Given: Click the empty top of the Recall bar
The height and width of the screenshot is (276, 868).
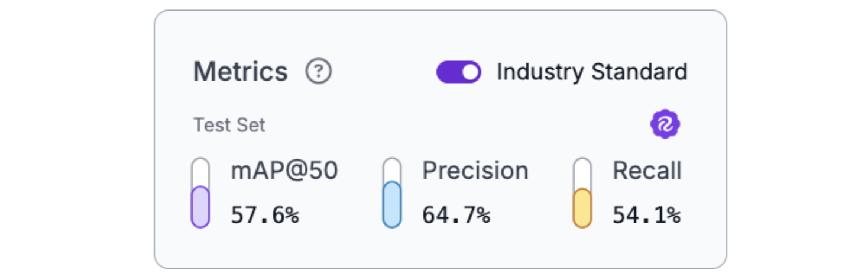Looking at the screenshot, I should pyautogui.click(x=582, y=172).
